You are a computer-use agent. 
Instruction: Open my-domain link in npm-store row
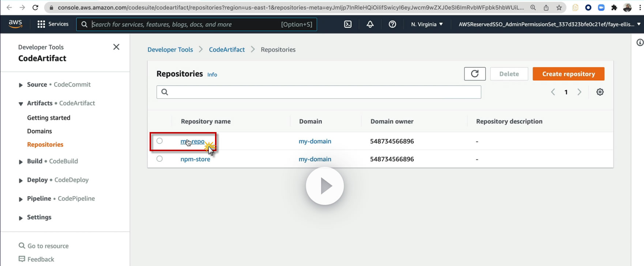315,159
